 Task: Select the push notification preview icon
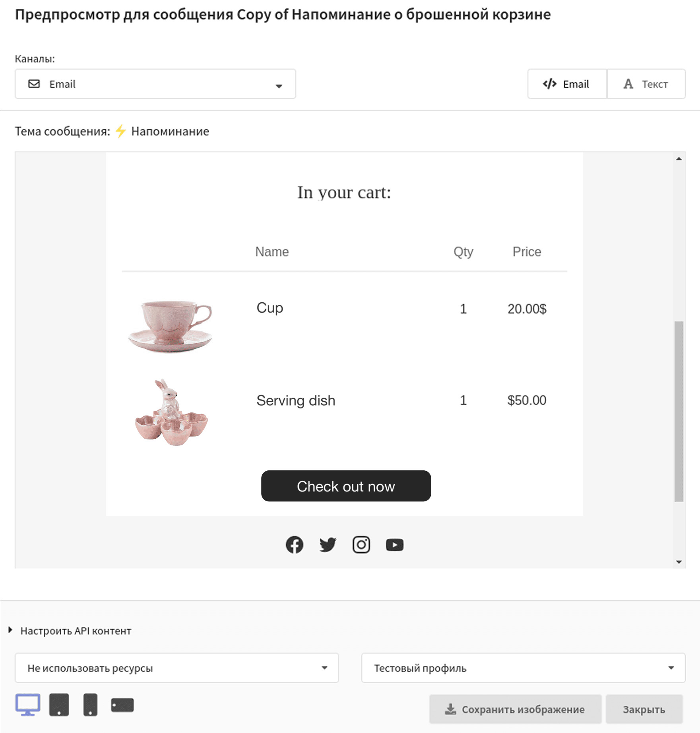click(x=122, y=705)
